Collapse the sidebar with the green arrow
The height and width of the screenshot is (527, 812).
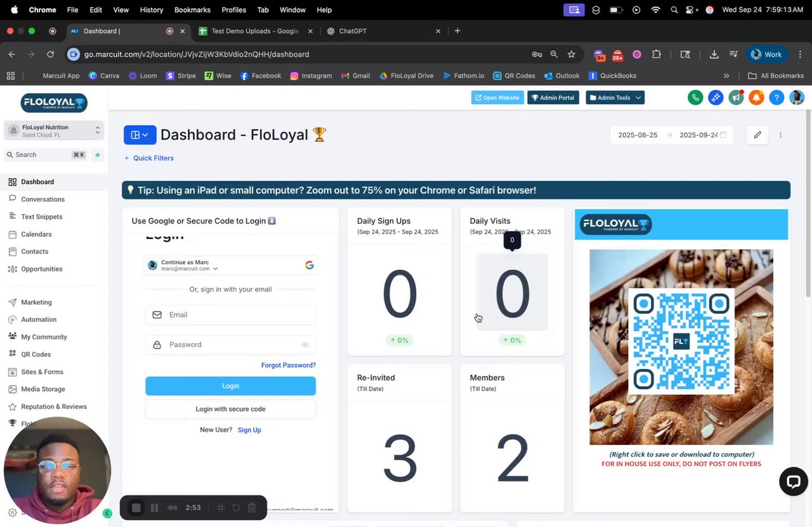[107, 513]
